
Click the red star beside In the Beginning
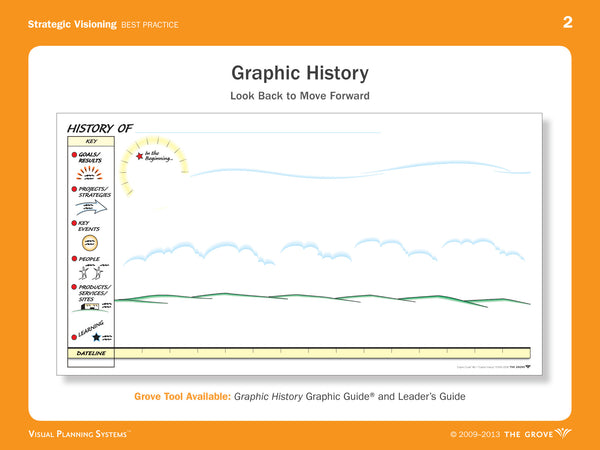point(140,156)
